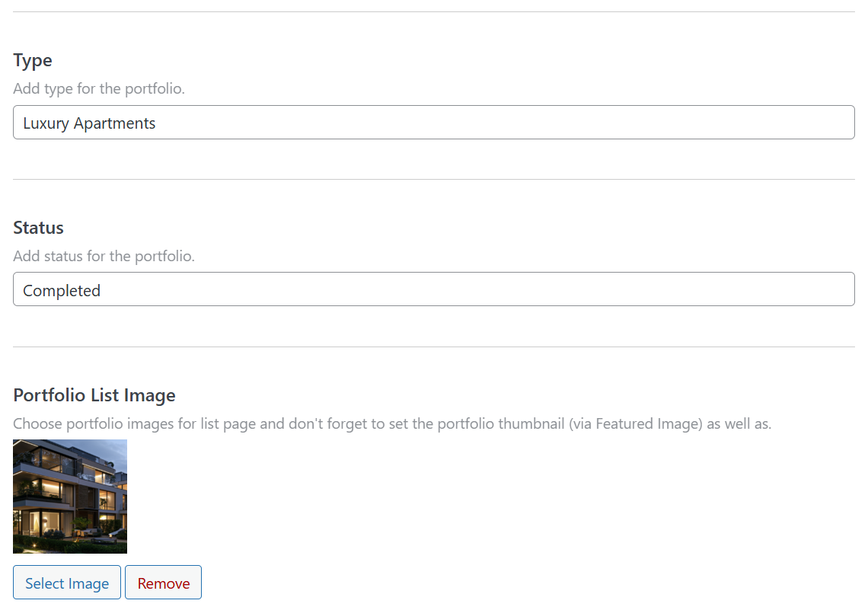Open the media picker via Select Image
Image resolution: width=868 pixels, height=610 pixels.
click(66, 583)
